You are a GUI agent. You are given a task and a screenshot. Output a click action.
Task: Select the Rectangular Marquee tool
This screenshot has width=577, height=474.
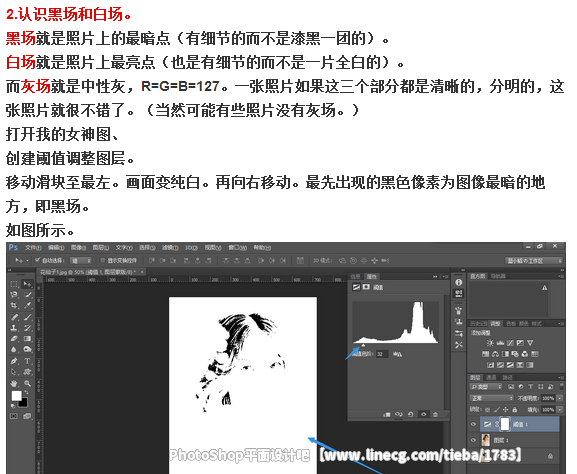(x=14, y=284)
